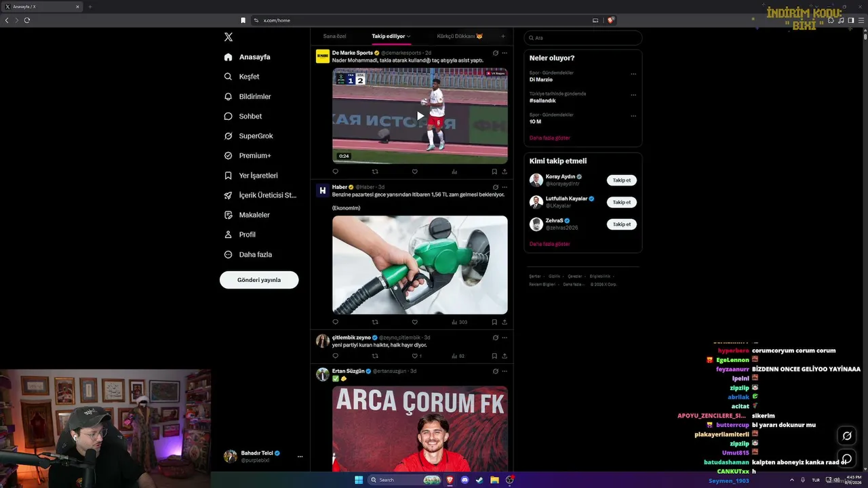The width and height of the screenshot is (868, 488).
Task: Reply to the De Marke Sports post
Action: click(x=335, y=172)
